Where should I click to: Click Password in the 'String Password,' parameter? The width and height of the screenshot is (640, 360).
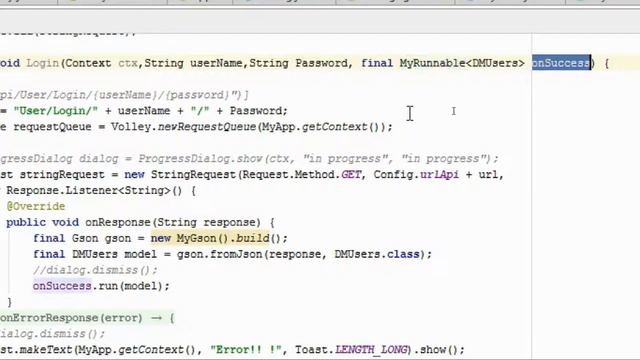[x=321, y=63]
